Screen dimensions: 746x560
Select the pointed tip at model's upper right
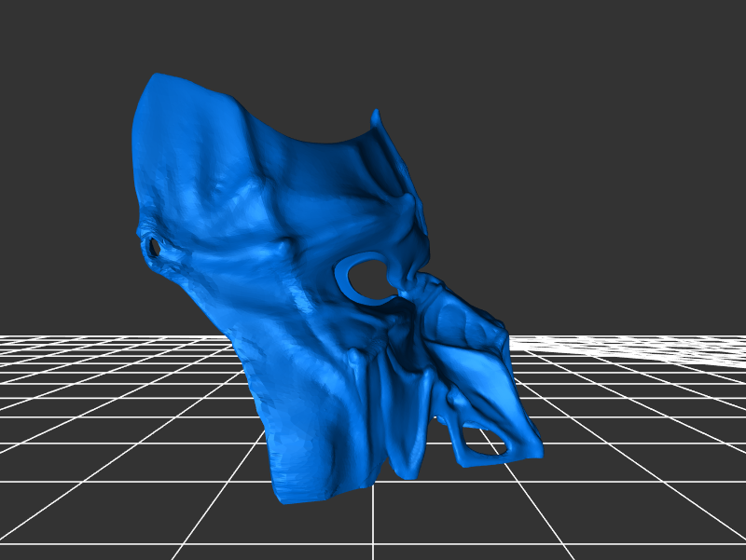tap(376, 115)
